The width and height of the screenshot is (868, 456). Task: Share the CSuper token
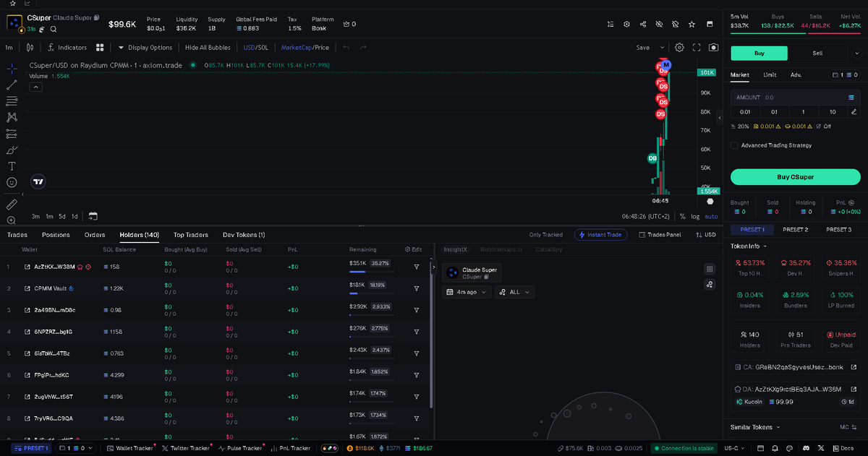[x=643, y=24]
